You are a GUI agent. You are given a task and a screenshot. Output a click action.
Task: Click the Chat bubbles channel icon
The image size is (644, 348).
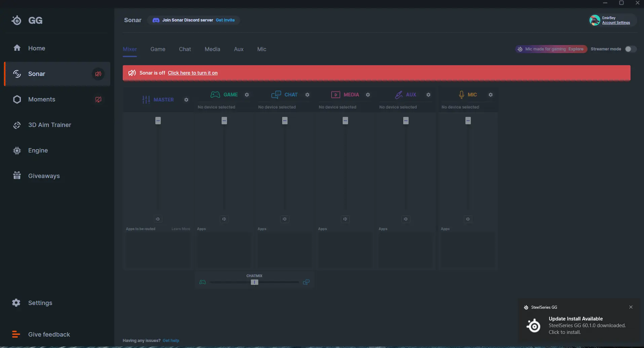pyautogui.click(x=276, y=95)
